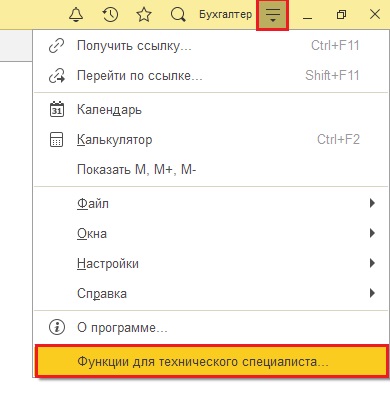Click the calculator icon
Screen dimensions: 390x394
(x=56, y=139)
